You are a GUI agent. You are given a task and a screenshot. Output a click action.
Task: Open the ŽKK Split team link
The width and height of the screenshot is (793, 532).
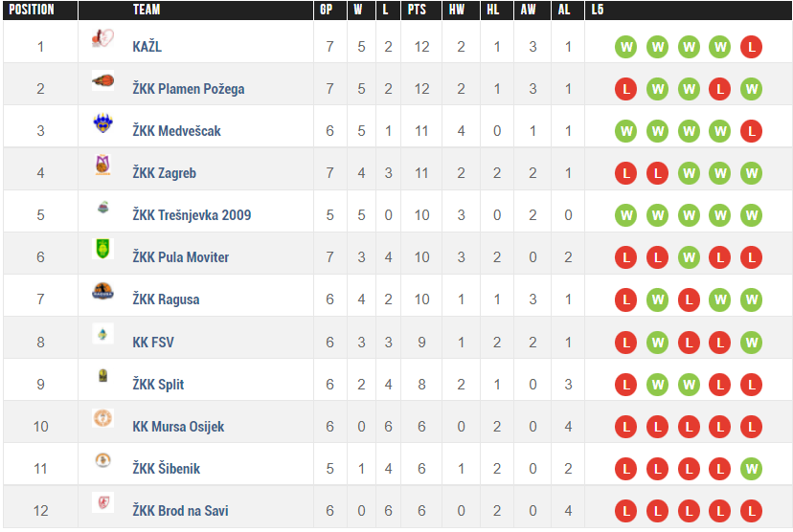(158, 385)
